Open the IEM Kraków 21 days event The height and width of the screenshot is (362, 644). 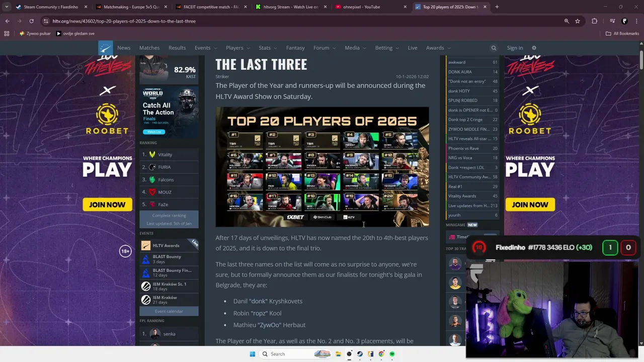[x=169, y=300]
